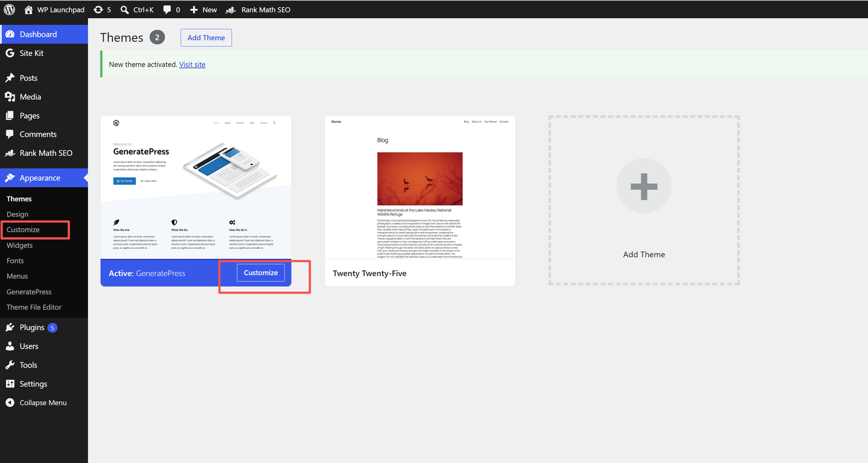
Task: Open the Menus submenu item
Action: [x=17, y=276]
